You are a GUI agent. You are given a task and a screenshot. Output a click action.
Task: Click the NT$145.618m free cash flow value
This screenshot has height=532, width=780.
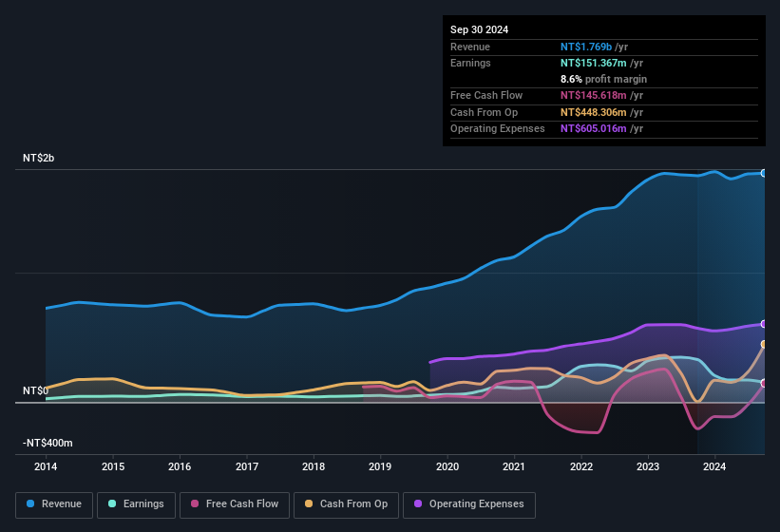coord(594,95)
